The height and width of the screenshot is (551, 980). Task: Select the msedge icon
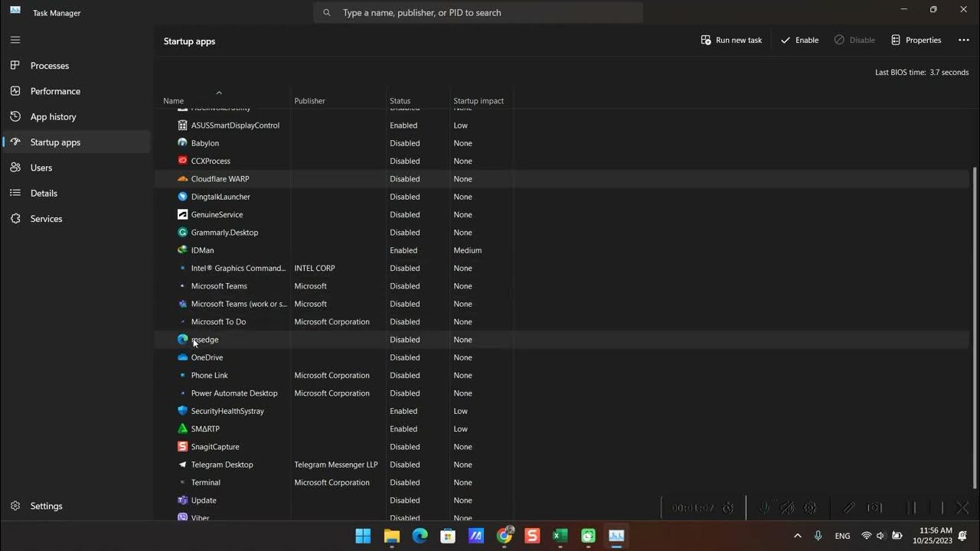182,339
